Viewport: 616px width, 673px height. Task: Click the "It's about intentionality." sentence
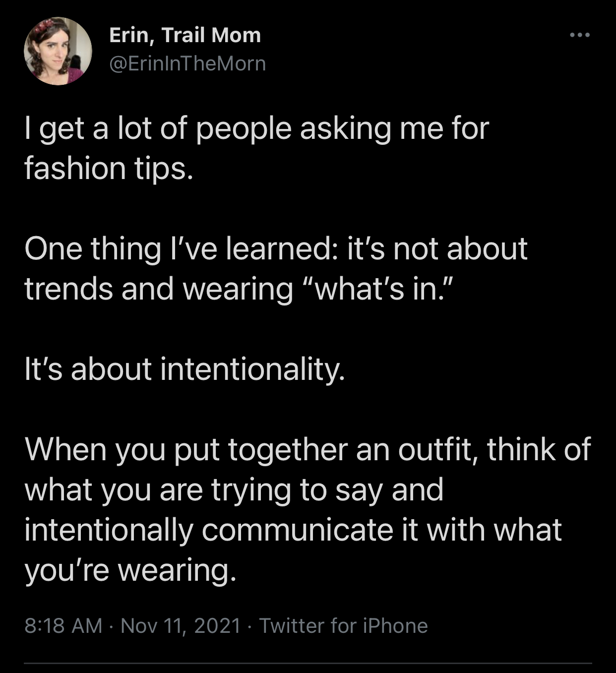[184, 369]
